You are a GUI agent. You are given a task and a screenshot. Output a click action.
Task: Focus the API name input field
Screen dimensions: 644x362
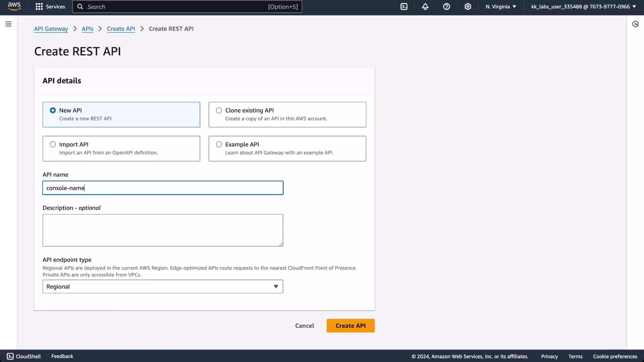(163, 188)
